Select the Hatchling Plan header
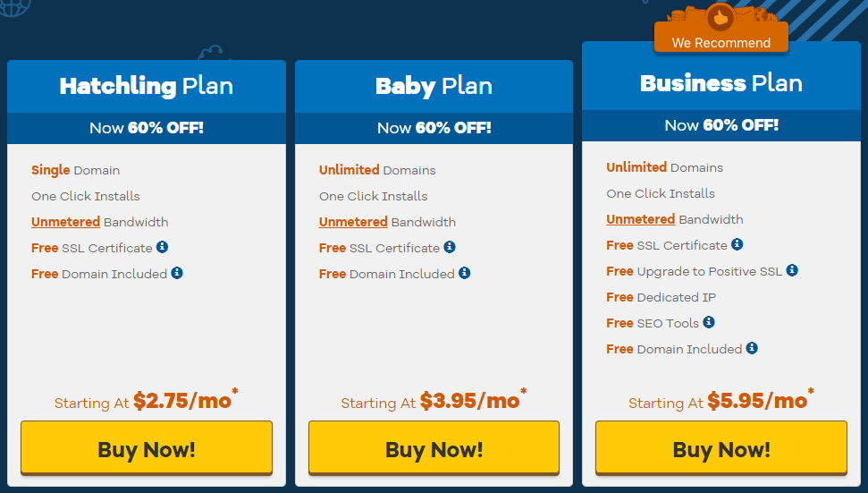Viewport: 868px width, 493px height. 147,87
